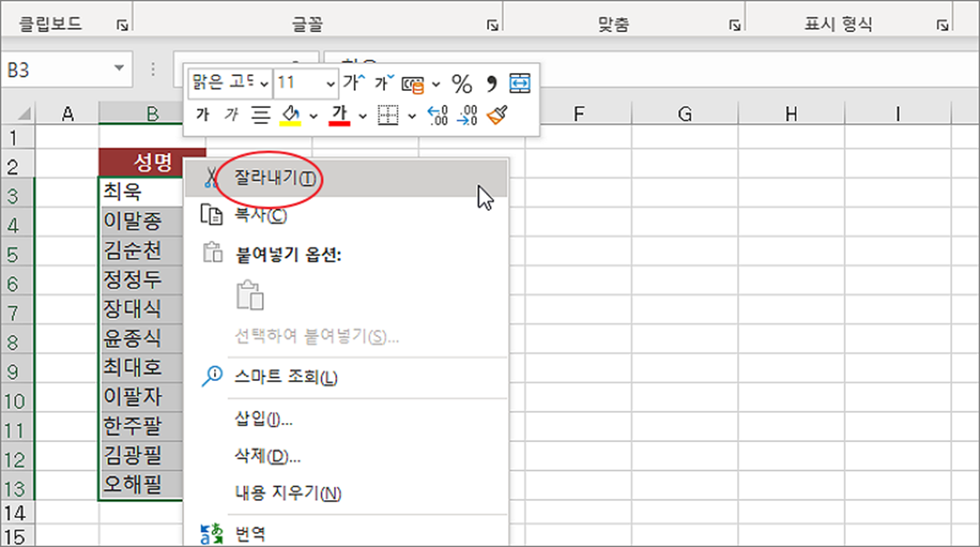Click paste option clipboard icon
This screenshot has height=547, width=980.
(x=250, y=295)
